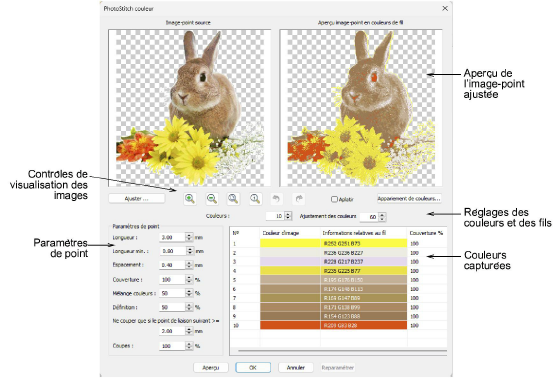Click the Annuler button
This screenshot has width=555, height=392.
point(296,368)
